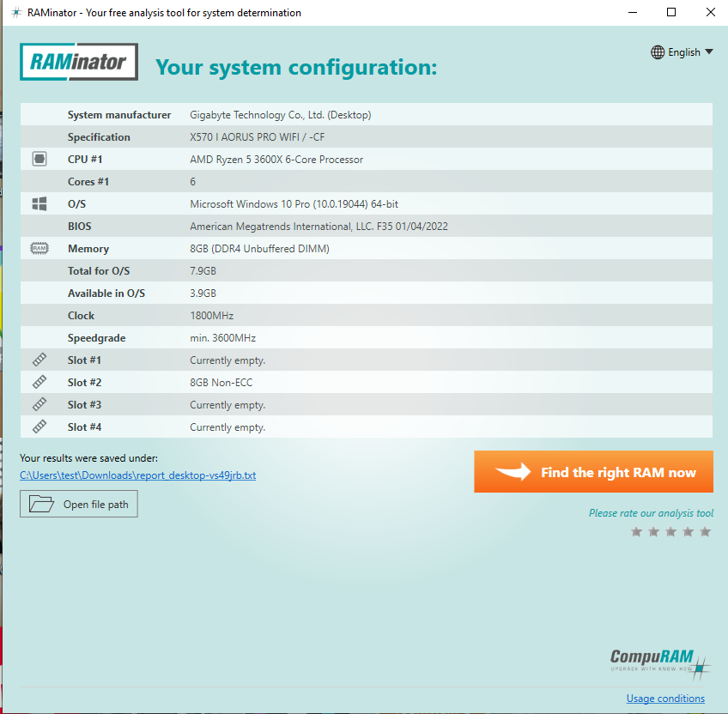Image resolution: width=728 pixels, height=714 pixels.
Task: Click the Cores #1 label
Action: 88,182
